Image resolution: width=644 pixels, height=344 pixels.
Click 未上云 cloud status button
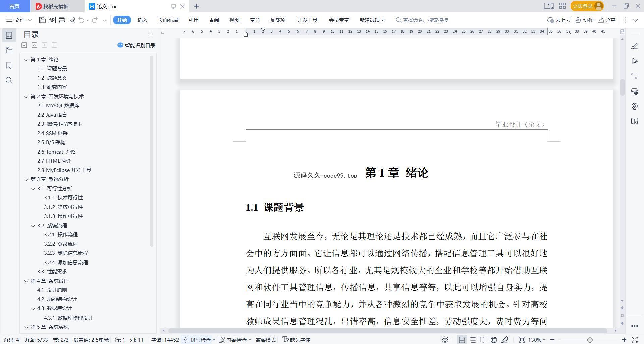(x=559, y=20)
